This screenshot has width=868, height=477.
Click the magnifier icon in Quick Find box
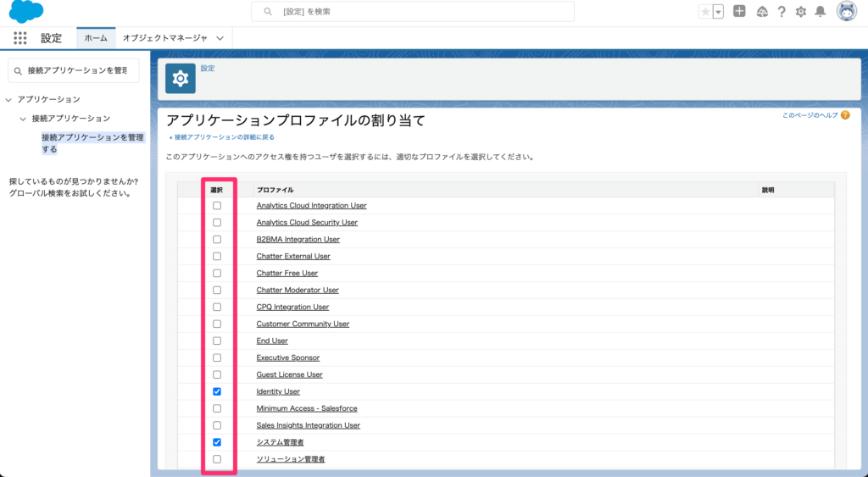[x=18, y=71]
